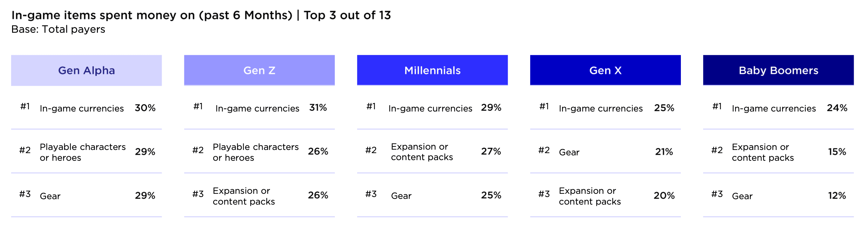Click the chart title about in-game items
Image resolution: width=868 pixels, height=230 pixels.
(201, 15)
